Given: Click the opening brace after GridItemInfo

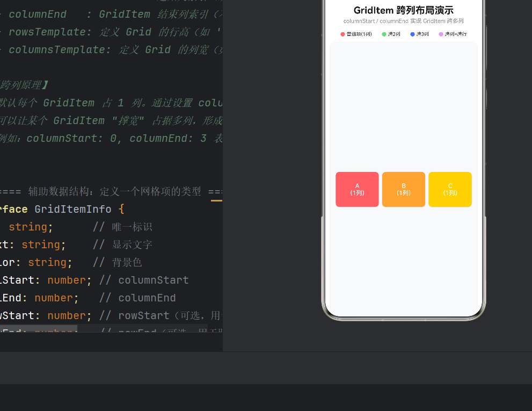Looking at the screenshot, I should click(121, 209).
